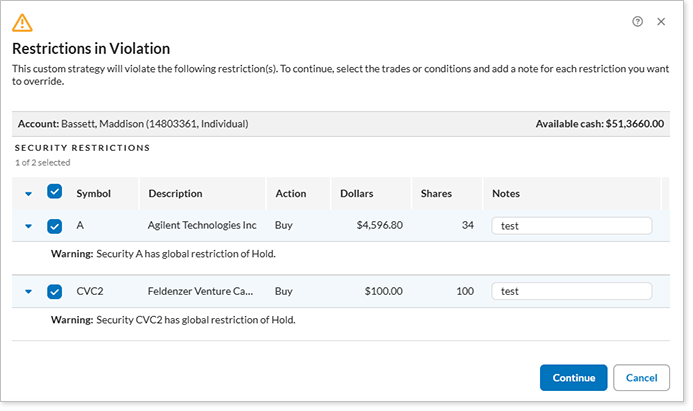This screenshot has width=693, height=411.
Task: Click the Notes column header
Action: (x=506, y=193)
